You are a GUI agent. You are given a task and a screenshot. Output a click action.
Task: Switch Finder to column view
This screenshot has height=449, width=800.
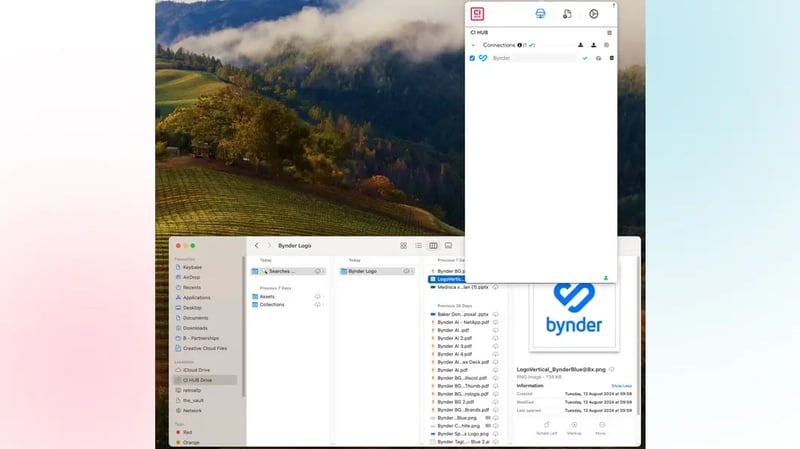click(433, 246)
